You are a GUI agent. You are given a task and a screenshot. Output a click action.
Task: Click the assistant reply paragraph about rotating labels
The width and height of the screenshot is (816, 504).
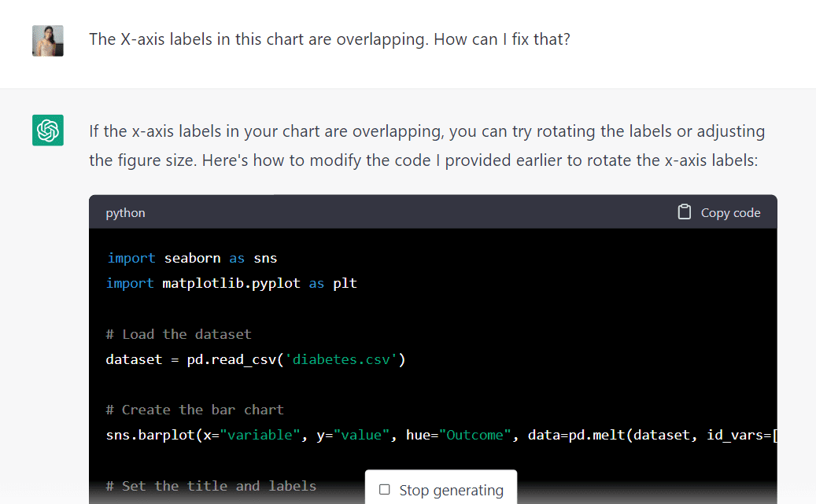click(426, 145)
